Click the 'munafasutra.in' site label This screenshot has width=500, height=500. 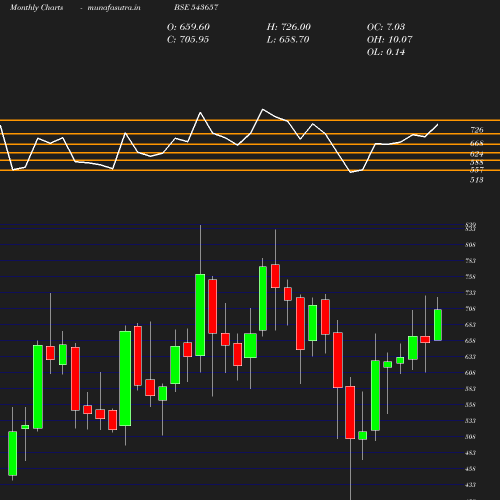click(x=114, y=7)
